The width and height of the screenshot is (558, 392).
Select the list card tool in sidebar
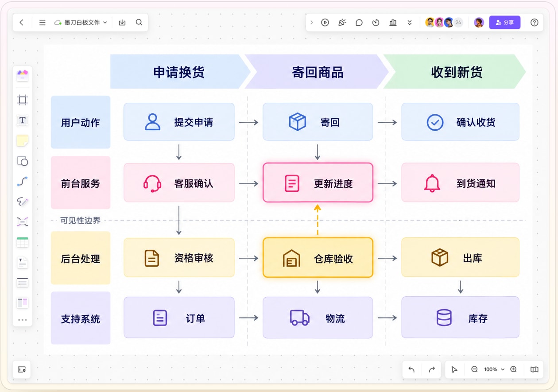(x=22, y=283)
